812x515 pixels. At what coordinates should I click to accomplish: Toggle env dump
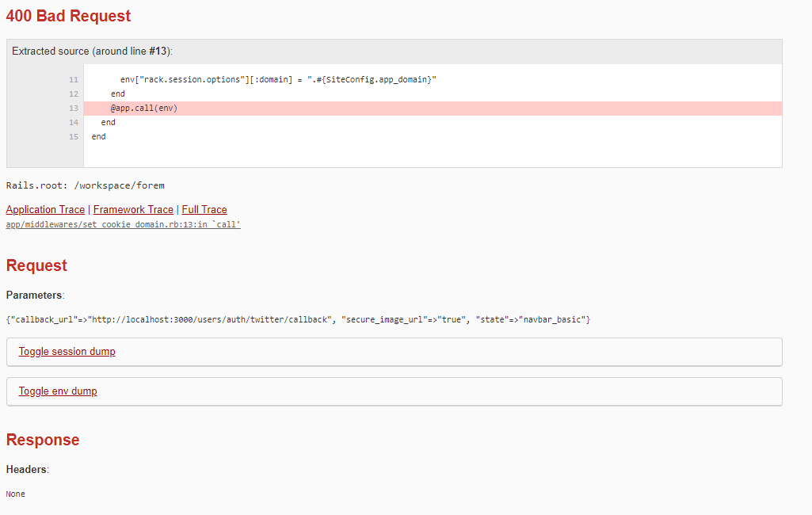(58, 391)
